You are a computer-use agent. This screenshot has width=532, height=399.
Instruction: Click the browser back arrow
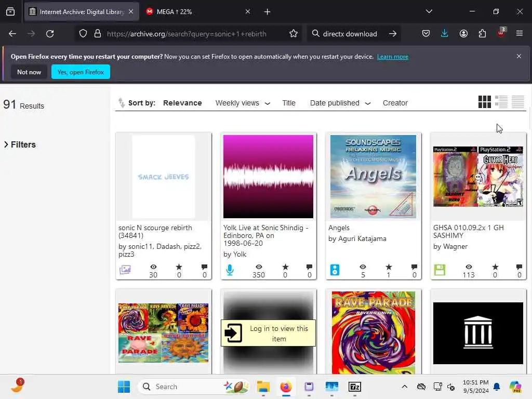[x=12, y=34]
